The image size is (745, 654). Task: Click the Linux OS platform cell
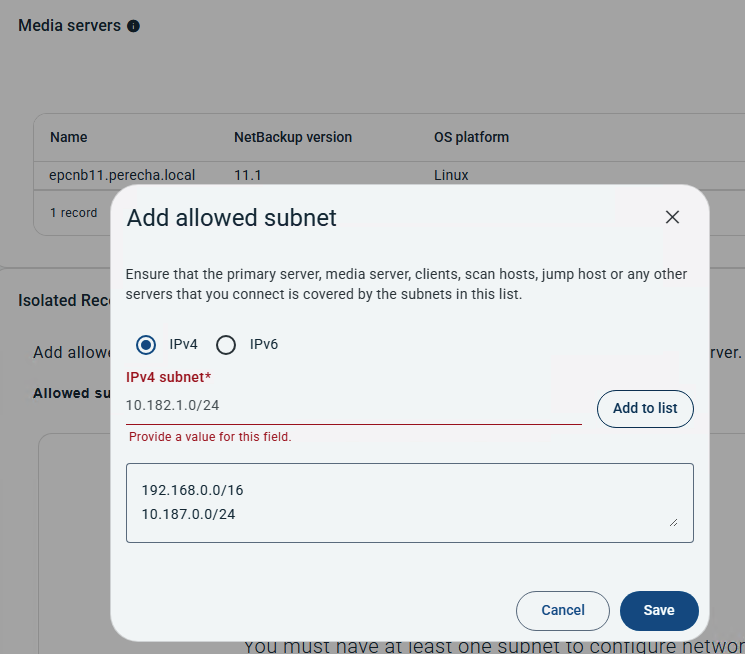point(451,175)
